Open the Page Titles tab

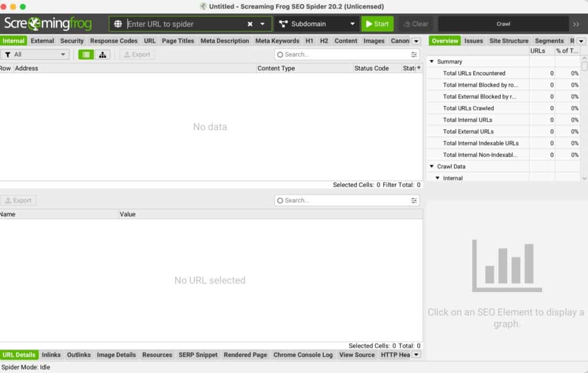tap(178, 41)
